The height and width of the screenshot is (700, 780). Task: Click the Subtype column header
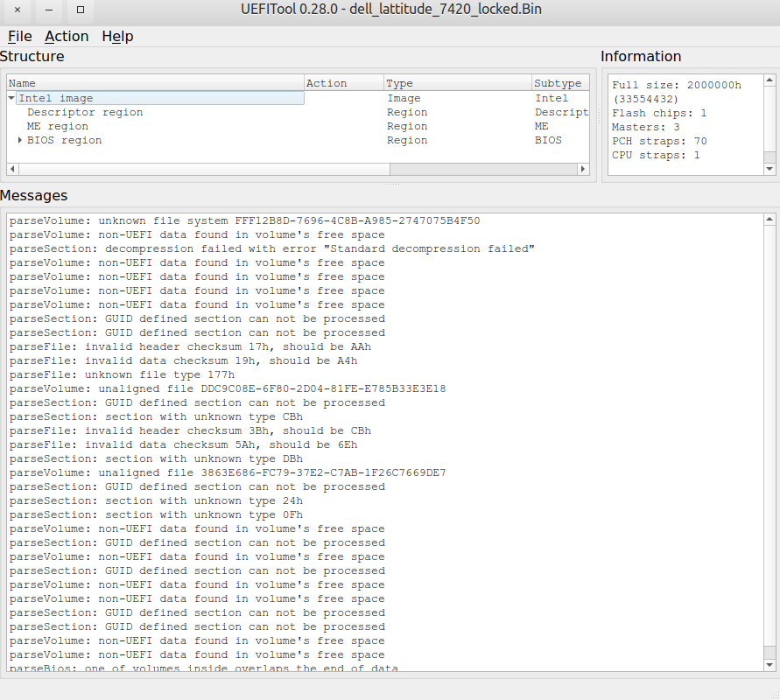click(x=560, y=83)
